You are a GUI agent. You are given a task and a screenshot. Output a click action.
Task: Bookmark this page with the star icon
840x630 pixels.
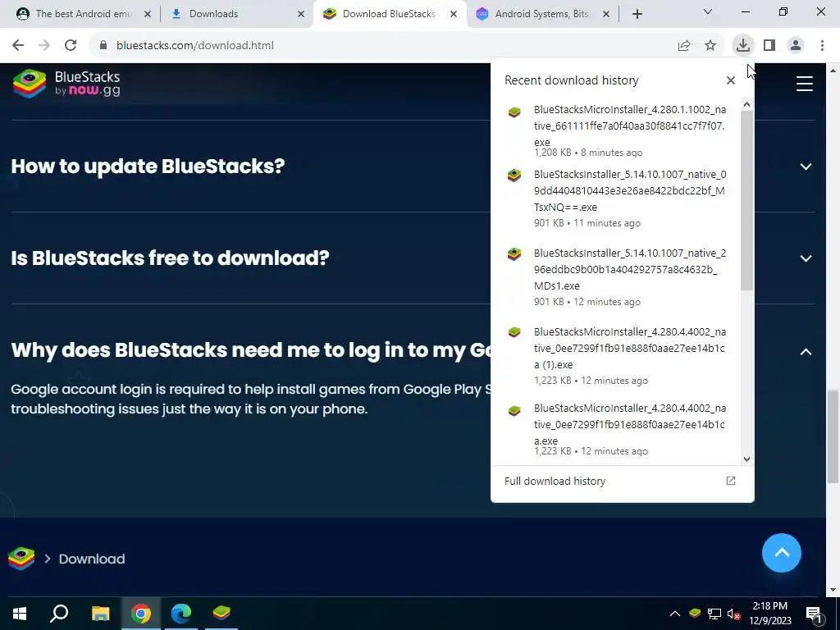pos(710,46)
